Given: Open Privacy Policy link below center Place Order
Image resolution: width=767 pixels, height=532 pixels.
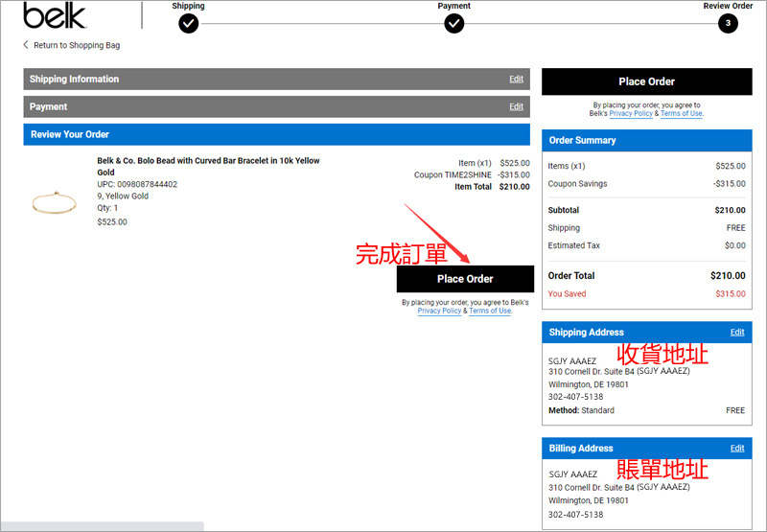Looking at the screenshot, I should pos(439,312).
